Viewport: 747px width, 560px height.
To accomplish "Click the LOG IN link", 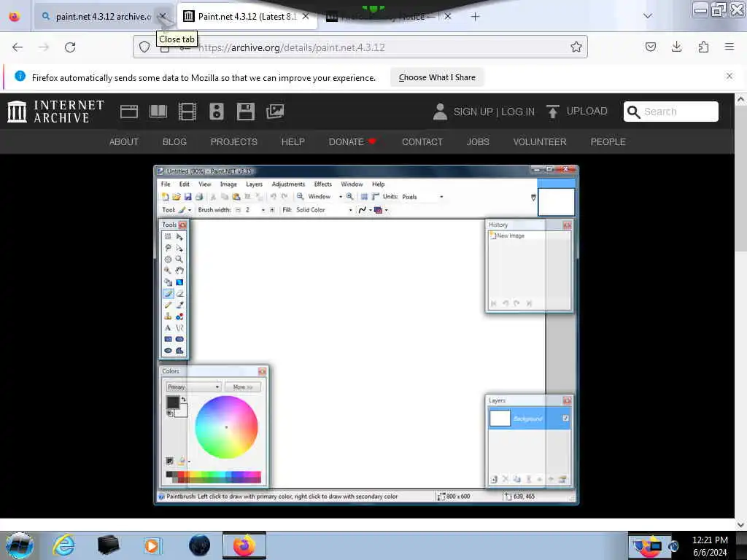I will [518, 112].
